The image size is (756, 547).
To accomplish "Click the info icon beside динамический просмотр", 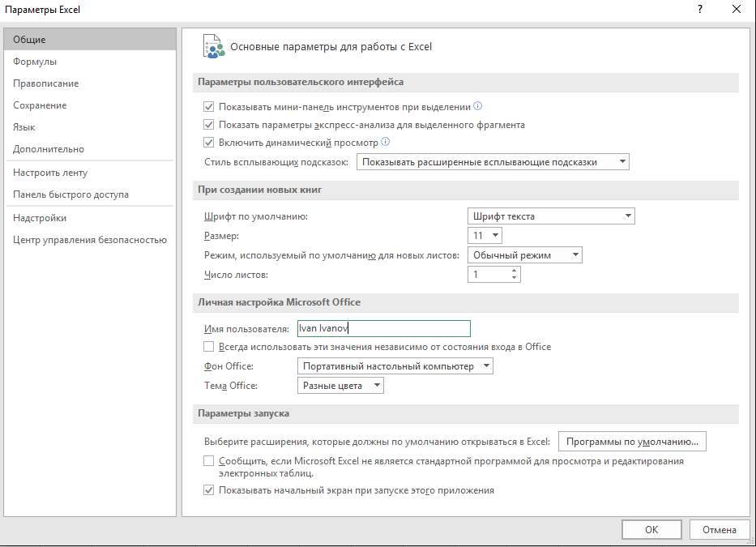I will [385, 142].
